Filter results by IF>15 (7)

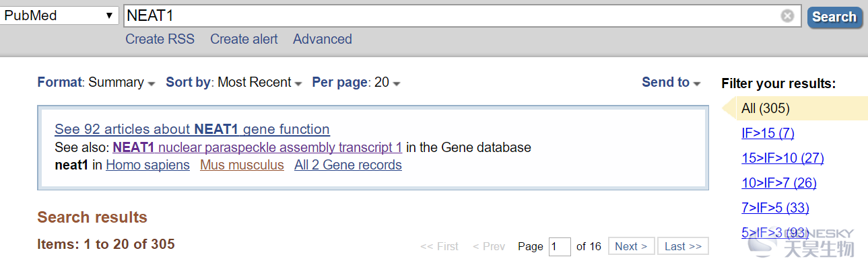coord(768,133)
